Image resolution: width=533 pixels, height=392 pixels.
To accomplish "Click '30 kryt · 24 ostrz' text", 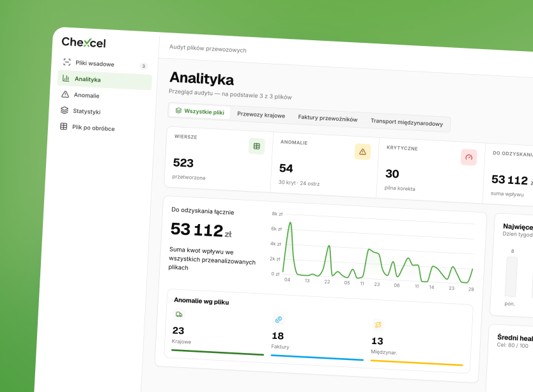I will (299, 183).
